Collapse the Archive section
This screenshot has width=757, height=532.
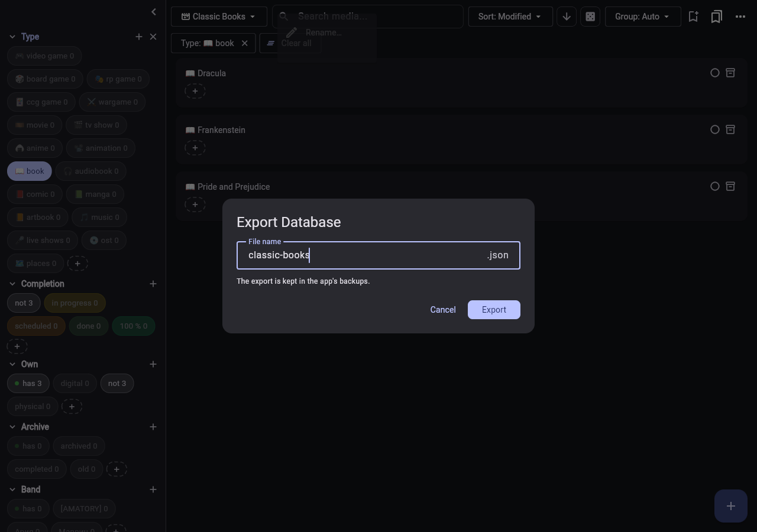tap(12, 427)
